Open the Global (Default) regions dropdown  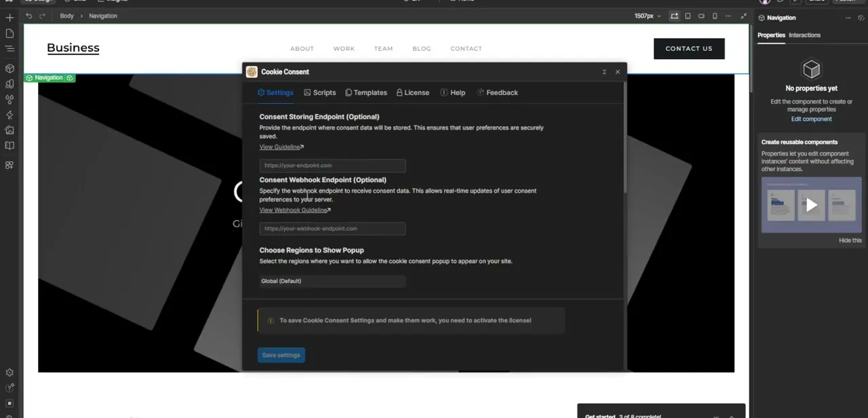[x=332, y=281]
